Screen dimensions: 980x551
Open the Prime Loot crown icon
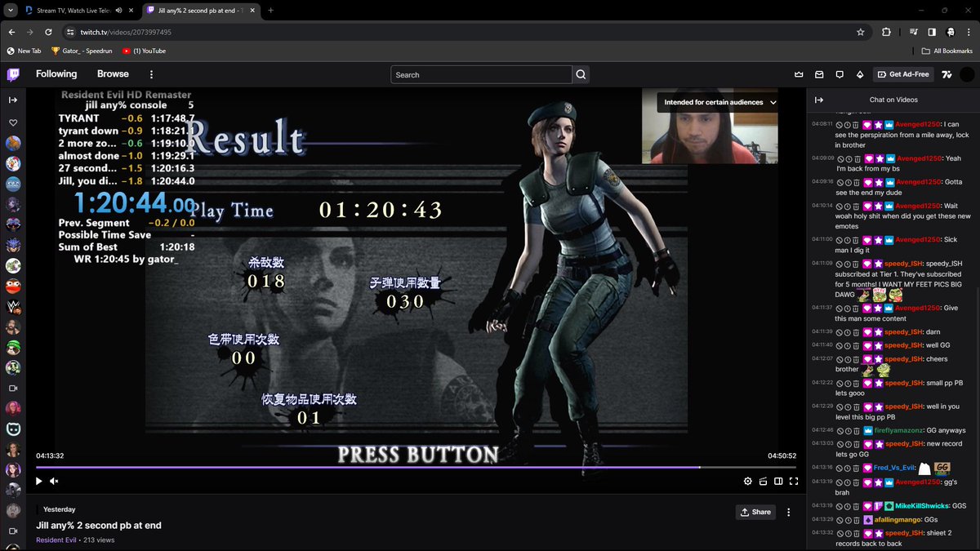(x=798, y=73)
